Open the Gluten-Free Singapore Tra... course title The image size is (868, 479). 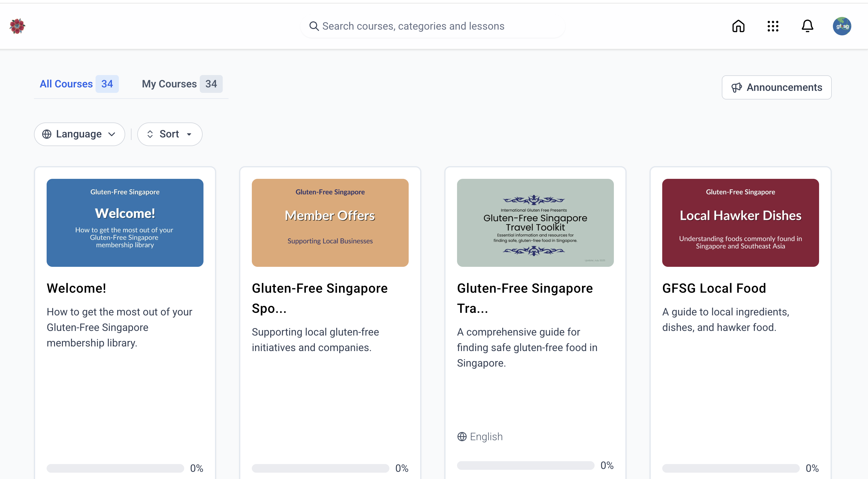525,298
